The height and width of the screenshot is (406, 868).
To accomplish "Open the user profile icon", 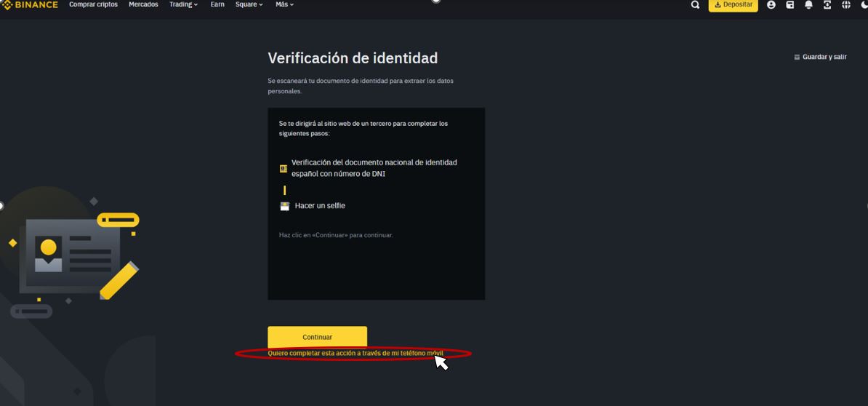I will (x=771, y=5).
